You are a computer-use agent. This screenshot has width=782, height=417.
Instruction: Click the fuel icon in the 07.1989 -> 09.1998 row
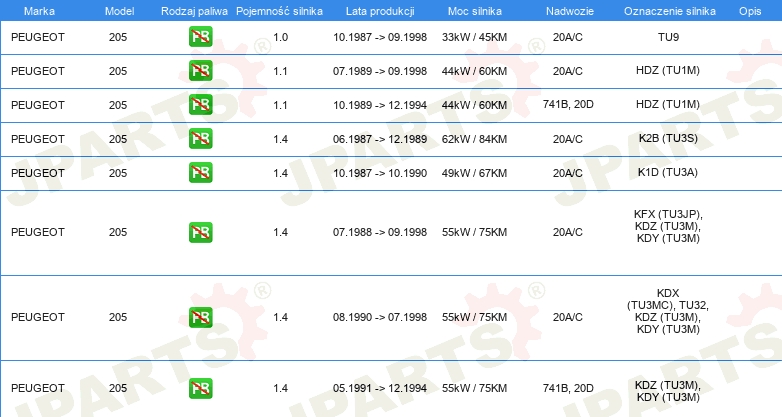(200, 71)
